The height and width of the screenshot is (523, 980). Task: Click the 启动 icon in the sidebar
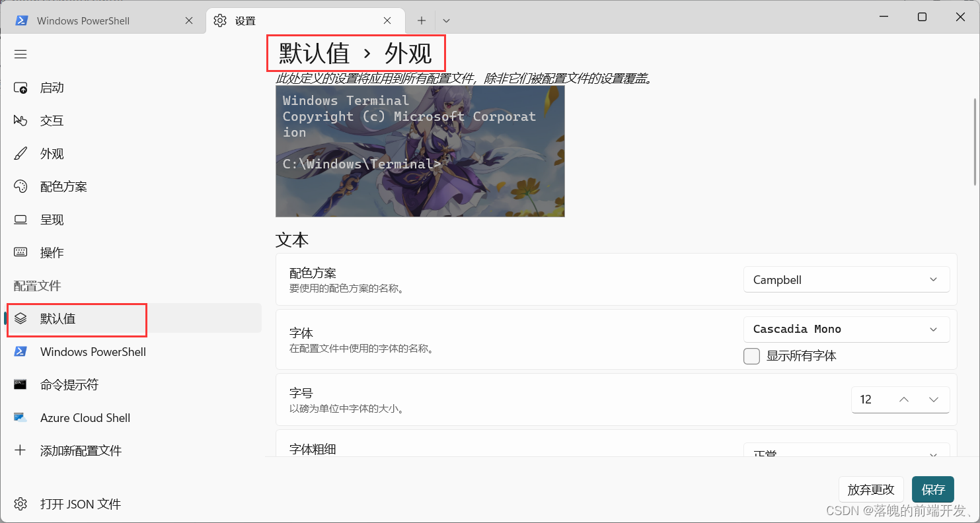[20, 88]
